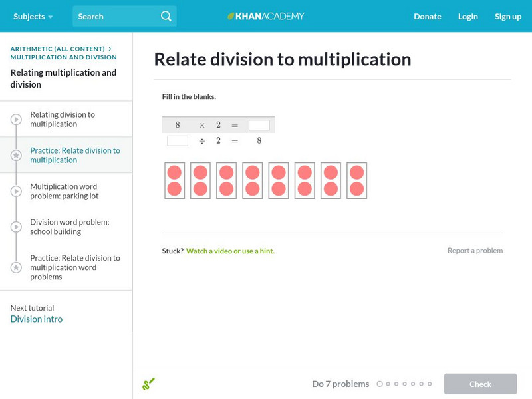Click the play icon beside Division word problem: school building
Screen dimensions: 532x399
[x=15, y=226]
